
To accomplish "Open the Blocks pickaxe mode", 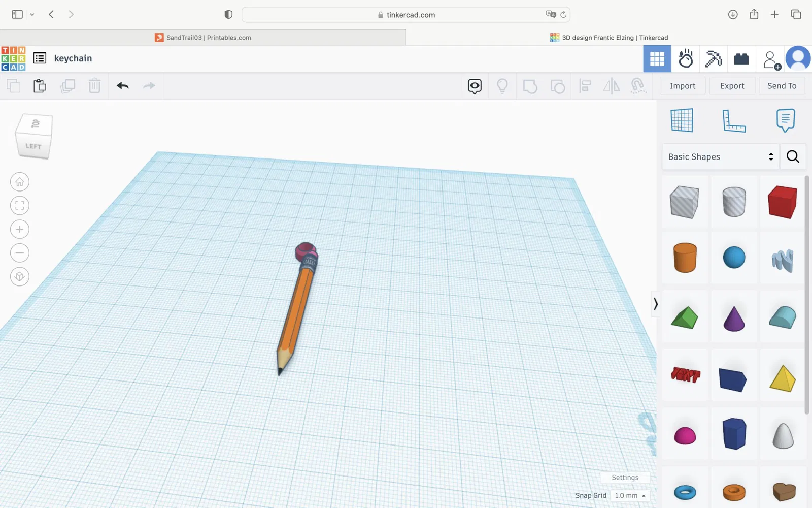I will [x=713, y=59].
